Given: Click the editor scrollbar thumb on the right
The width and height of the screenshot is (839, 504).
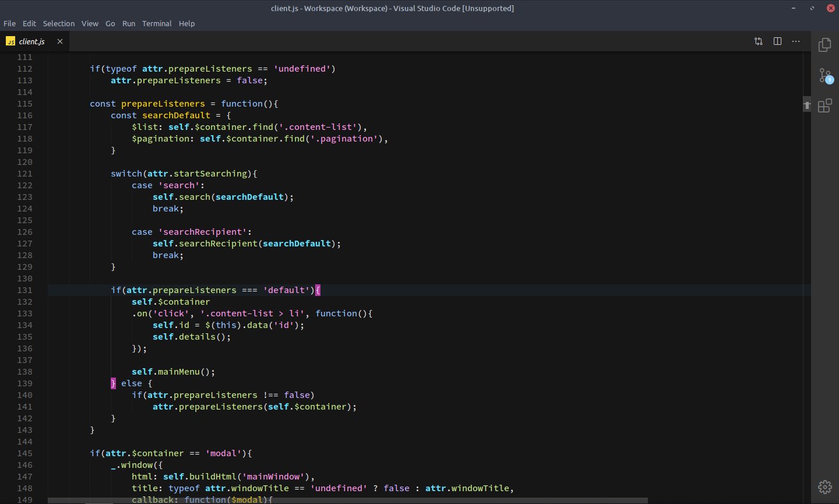Looking at the screenshot, I should pos(806,105).
